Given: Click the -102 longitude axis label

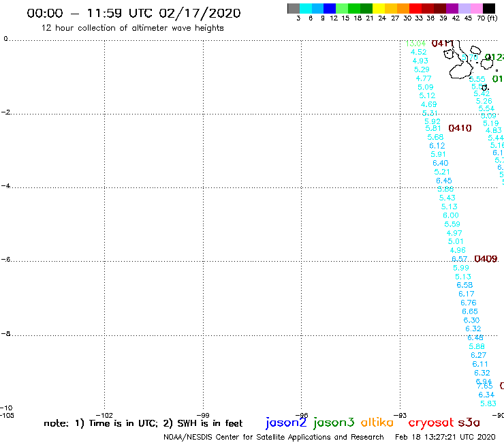Looking at the screenshot, I should (104, 415).
